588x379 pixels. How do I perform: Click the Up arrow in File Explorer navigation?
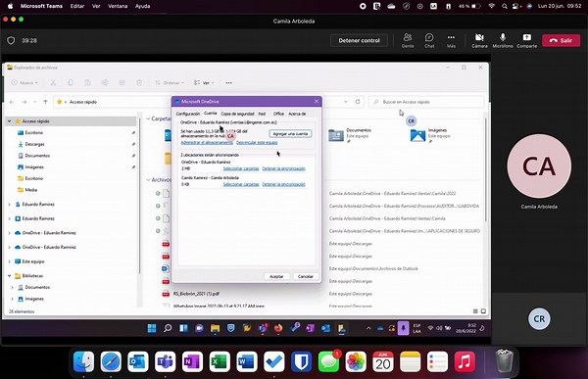click(x=45, y=102)
